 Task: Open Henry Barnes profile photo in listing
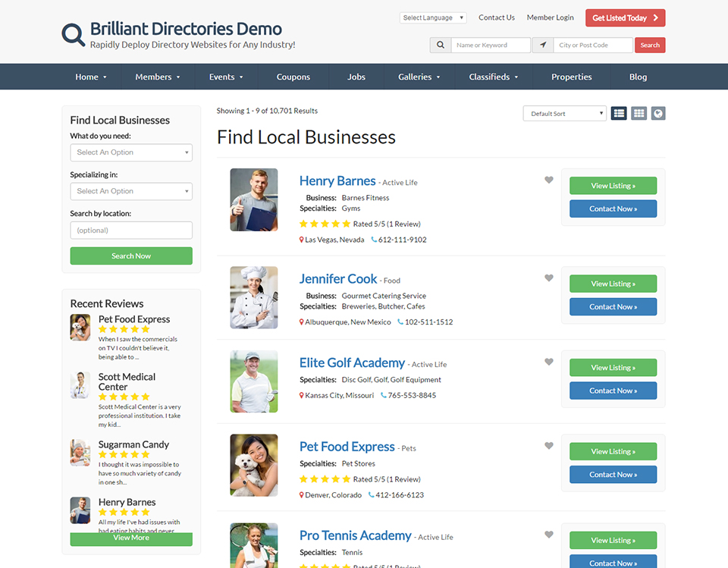click(254, 199)
